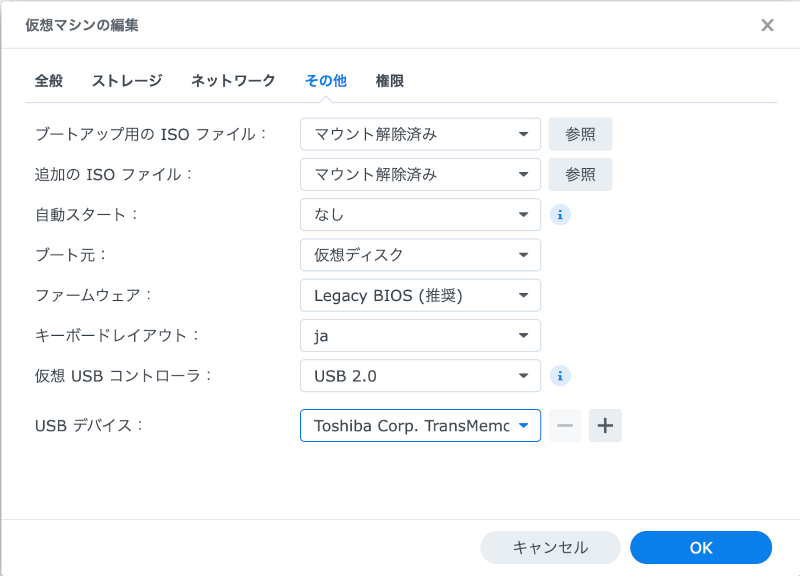Expand ブート元 仮想ディスク dropdown
The image size is (800, 576).
tap(420, 255)
